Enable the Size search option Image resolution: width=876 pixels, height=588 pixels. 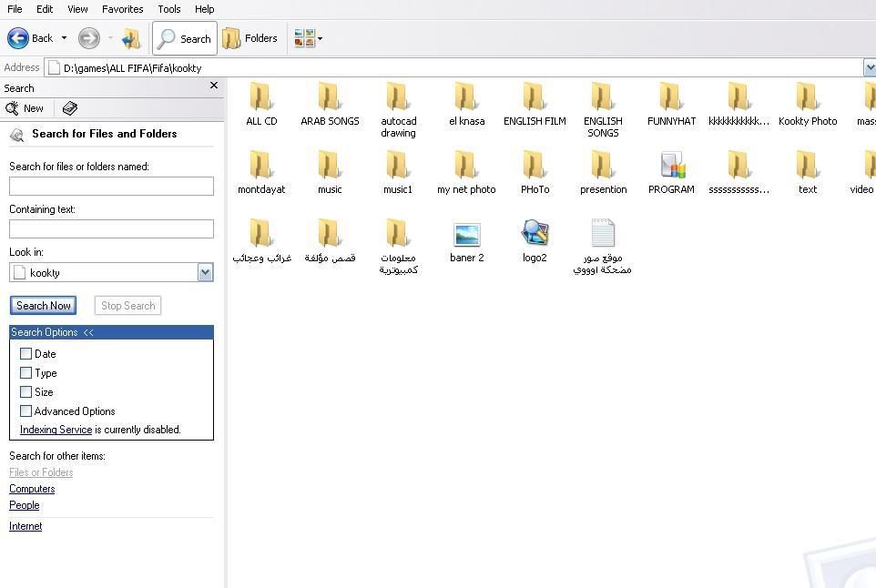[x=25, y=392]
